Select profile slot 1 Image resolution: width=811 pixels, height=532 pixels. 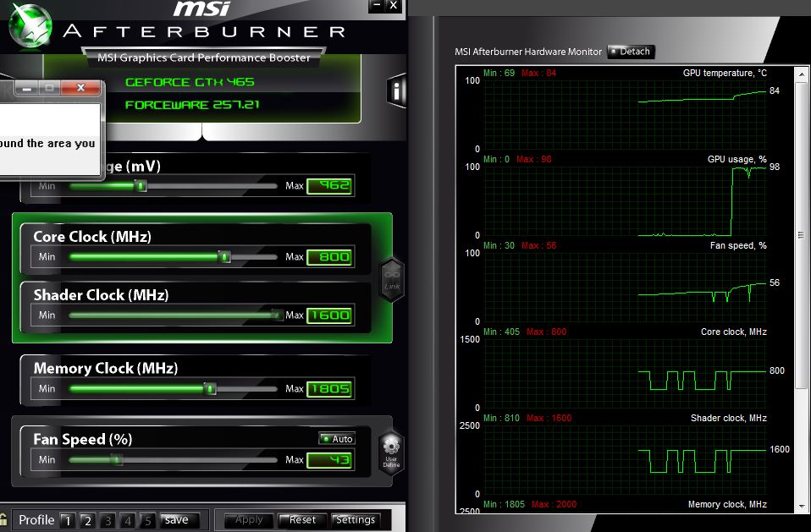click(x=68, y=520)
